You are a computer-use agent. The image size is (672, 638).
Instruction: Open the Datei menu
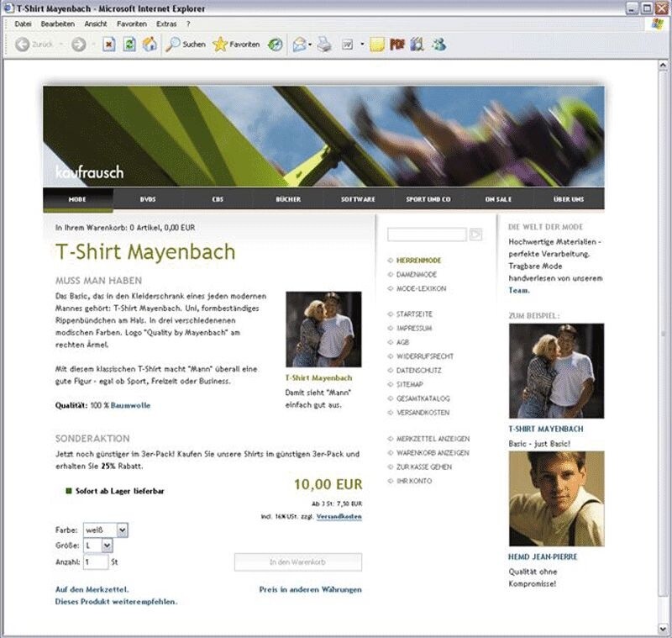pyautogui.click(x=23, y=24)
